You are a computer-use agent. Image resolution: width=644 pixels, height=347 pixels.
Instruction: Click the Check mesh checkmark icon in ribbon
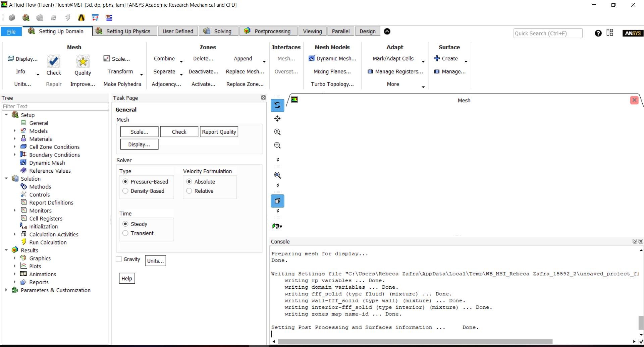(54, 61)
